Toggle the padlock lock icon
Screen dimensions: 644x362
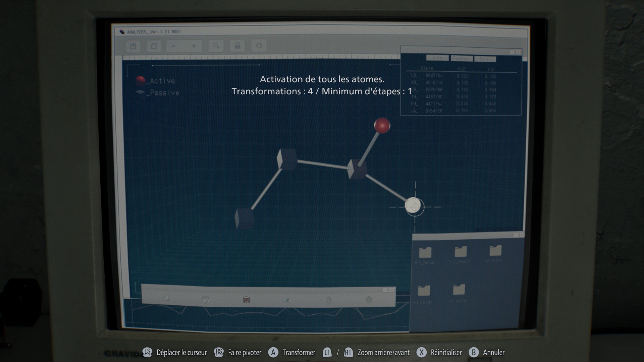(237, 46)
